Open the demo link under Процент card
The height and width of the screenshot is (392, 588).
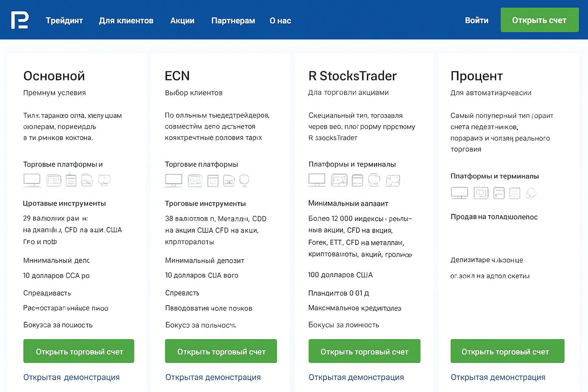click(x=498, y=377)
